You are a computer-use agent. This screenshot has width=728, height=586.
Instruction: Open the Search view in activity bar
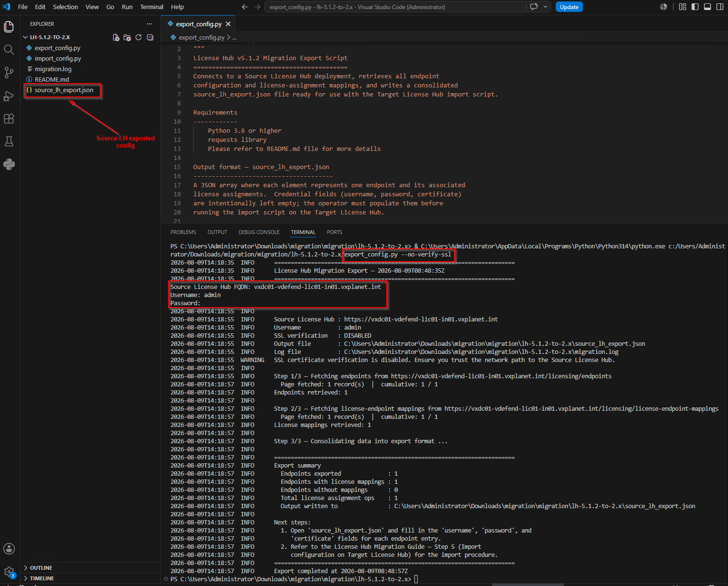point(9,50)
